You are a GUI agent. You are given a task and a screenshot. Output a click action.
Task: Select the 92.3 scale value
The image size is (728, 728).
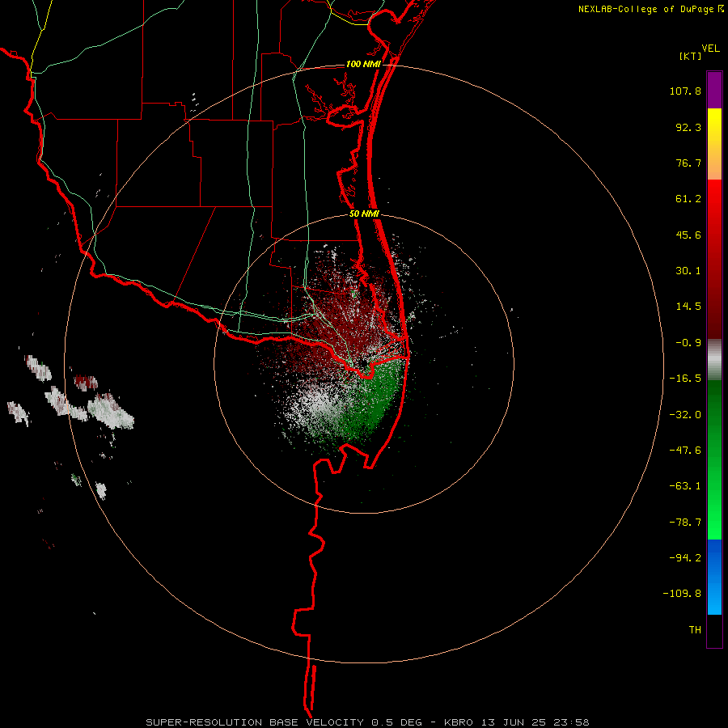[x=688, y=127]
